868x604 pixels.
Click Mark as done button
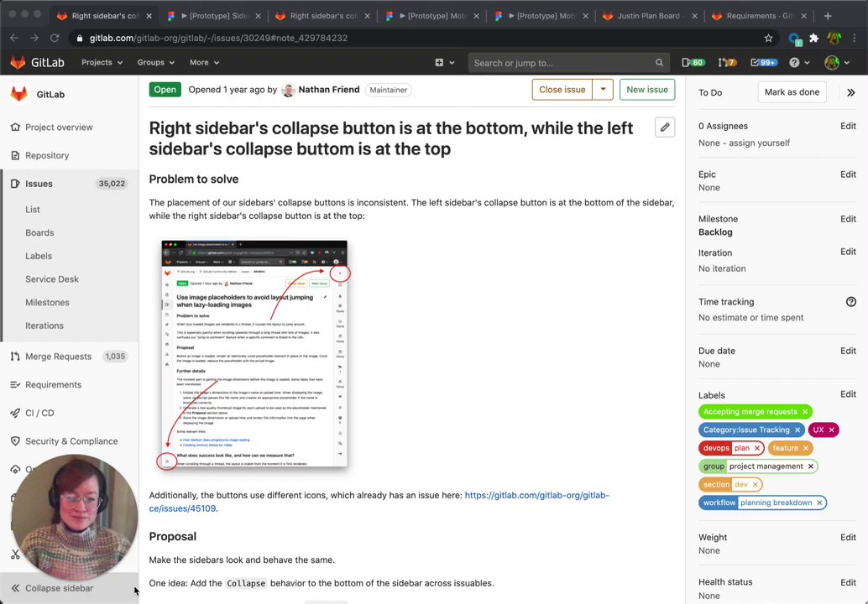(792, 92)
